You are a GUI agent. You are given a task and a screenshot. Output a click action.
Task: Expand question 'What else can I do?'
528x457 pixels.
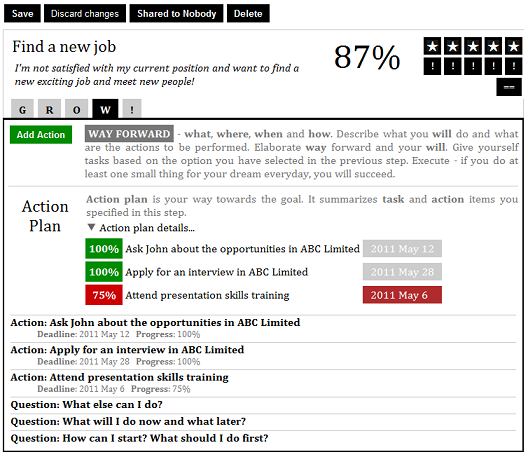(x=87, y=404)
